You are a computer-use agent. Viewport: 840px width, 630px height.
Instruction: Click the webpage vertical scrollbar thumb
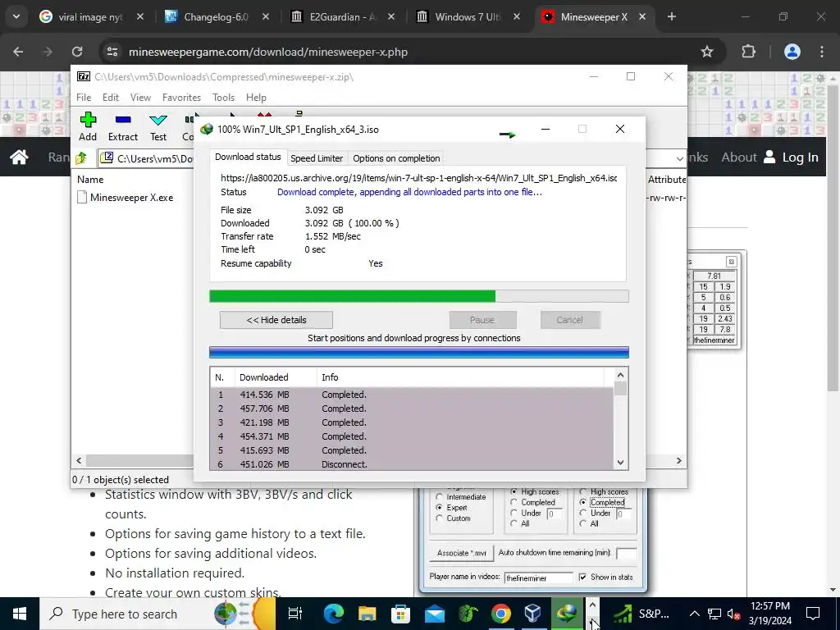click(x=833, y=237)
